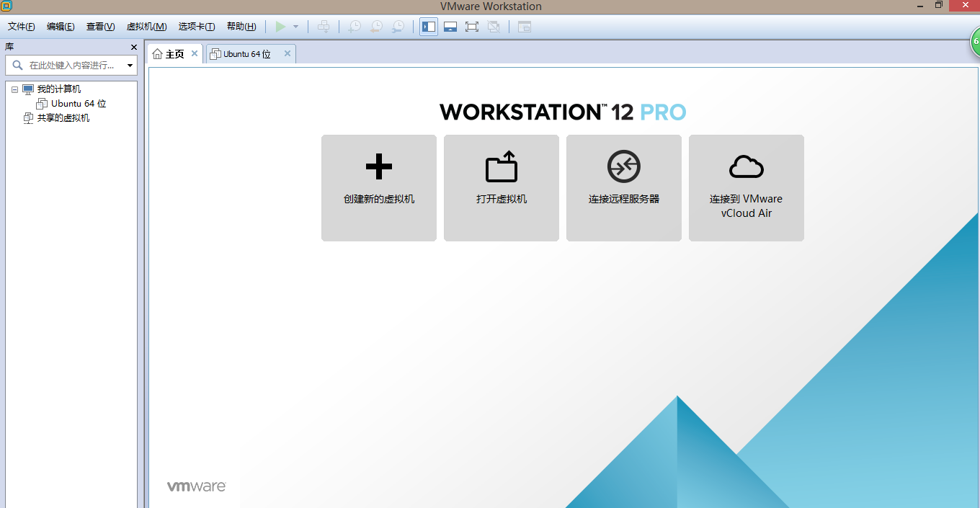Open the library search dropdown arrow
The height and width of the screenshot is (508, 980).
click(130, 66)
